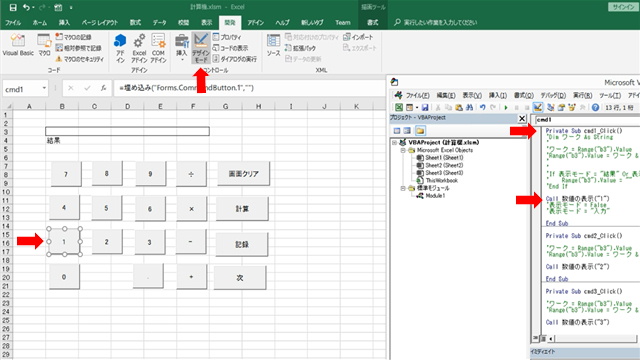Click 拡張パック (Expansion Packs)
640x360 pixels.
coord(300,48)
